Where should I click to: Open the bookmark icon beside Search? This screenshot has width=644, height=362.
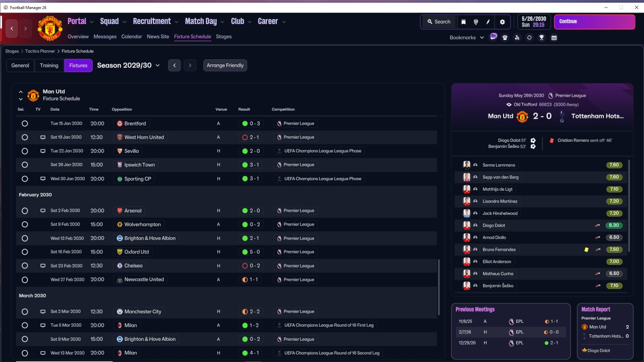coord(463,22)
